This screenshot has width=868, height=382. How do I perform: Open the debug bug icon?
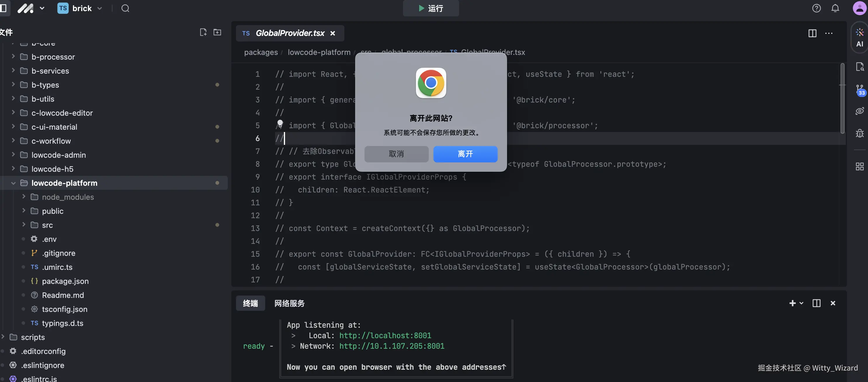pos(860,133)
